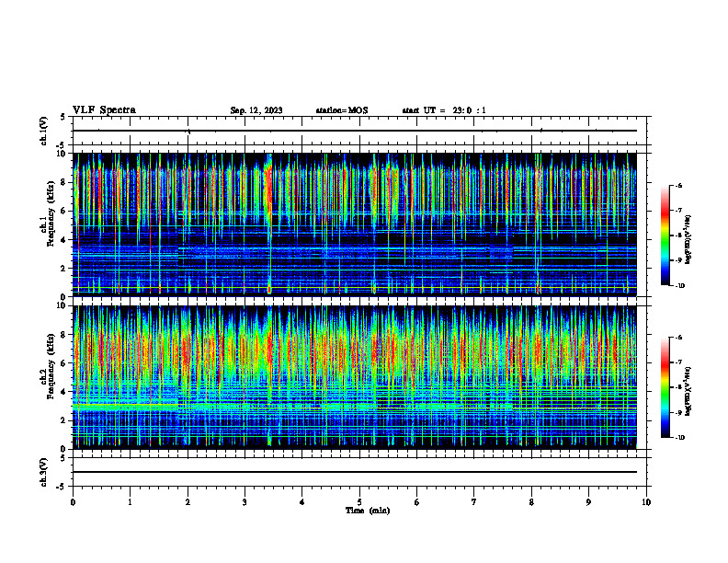Click the time axis tick label '0'
Viewport: 728px width, 563px height.
coord(73,502)
